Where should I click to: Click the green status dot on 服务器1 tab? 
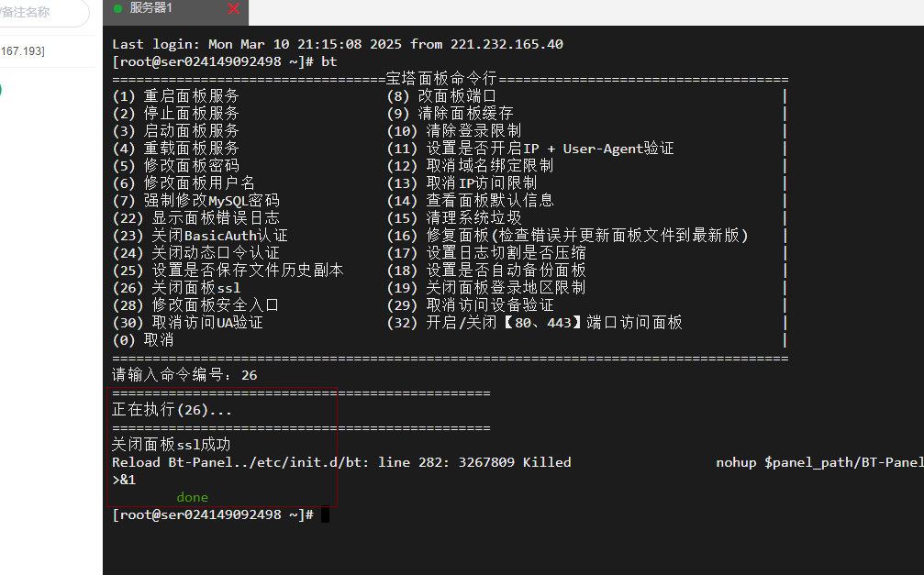click(117, 8)
